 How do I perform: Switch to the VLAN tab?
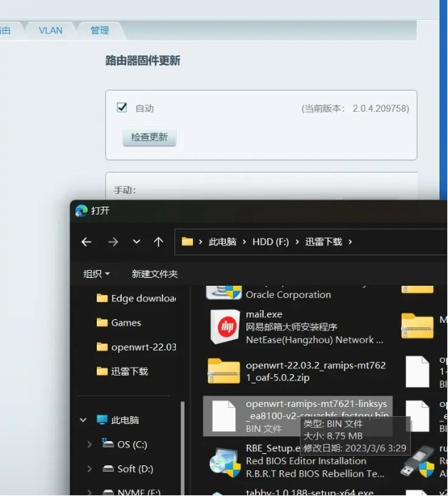tap(51, 31)
